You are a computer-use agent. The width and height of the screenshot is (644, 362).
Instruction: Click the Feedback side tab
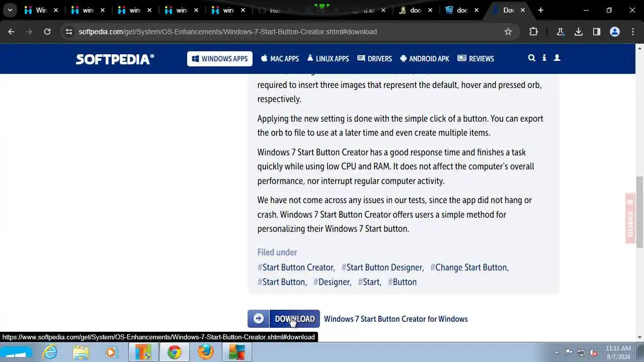point(630,219)
